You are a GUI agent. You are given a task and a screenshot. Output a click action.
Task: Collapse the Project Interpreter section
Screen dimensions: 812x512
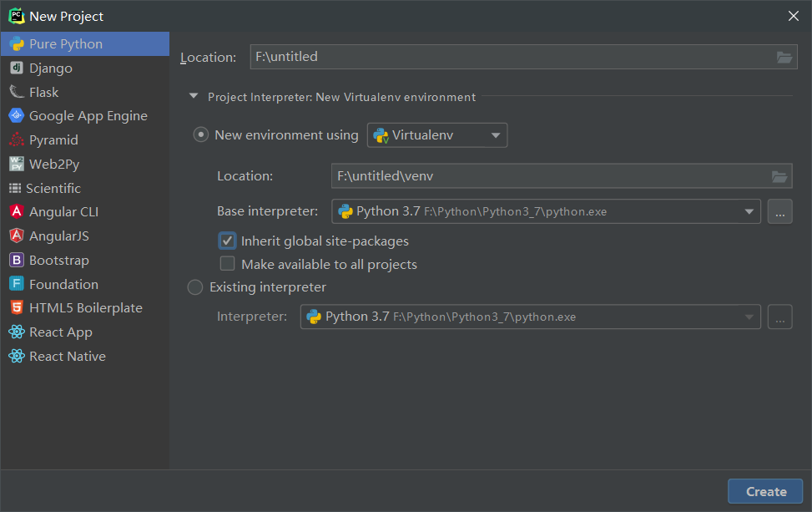tap(194, 96)
